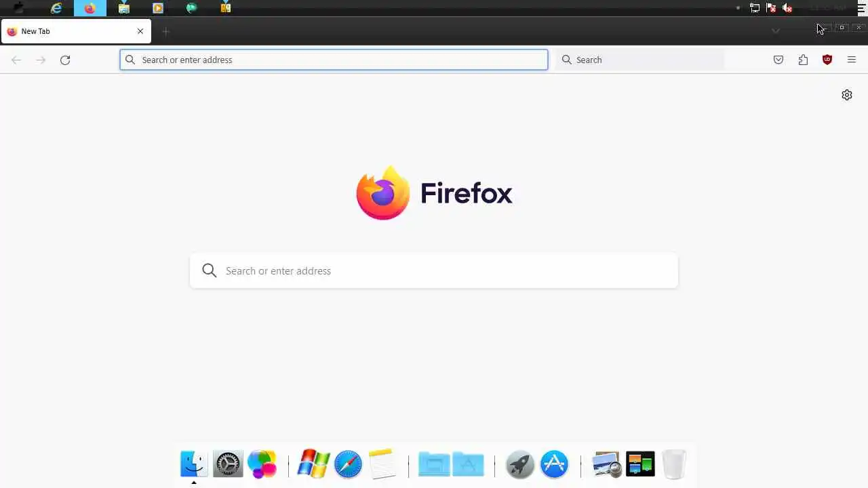The image size is (868, 488).
Task: Focus the separate Search toolbar box
Action: pyautogui.click(x=640, y=60)
